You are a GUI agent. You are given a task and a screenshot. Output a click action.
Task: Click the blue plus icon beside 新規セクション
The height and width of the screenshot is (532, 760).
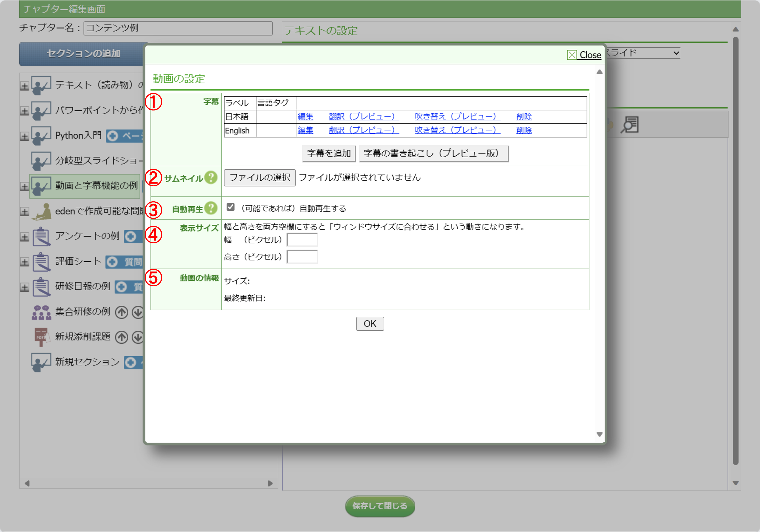[130, 362]
